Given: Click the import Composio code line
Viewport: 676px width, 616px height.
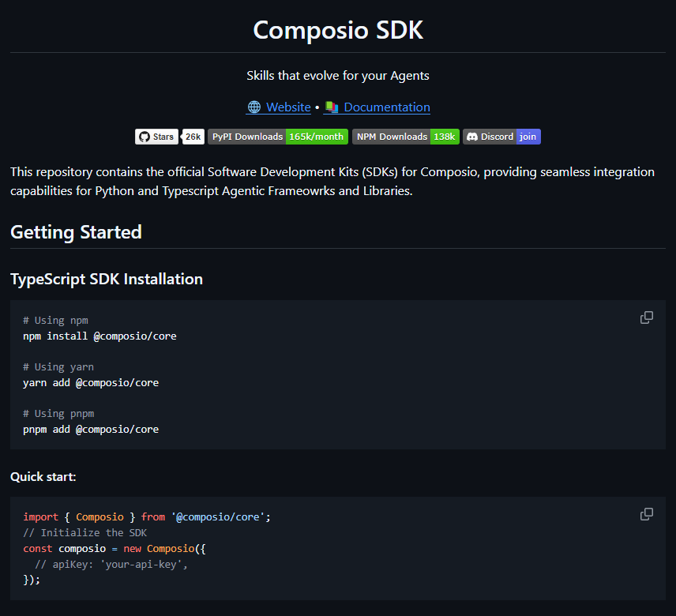Looking at the screenshot, I should point(147,516).
